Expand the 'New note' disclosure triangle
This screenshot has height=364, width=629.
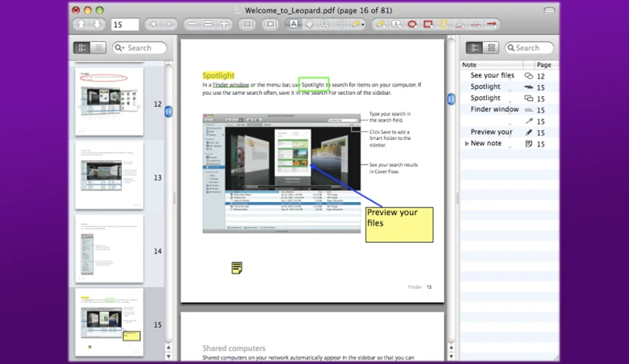click(466, 143)
